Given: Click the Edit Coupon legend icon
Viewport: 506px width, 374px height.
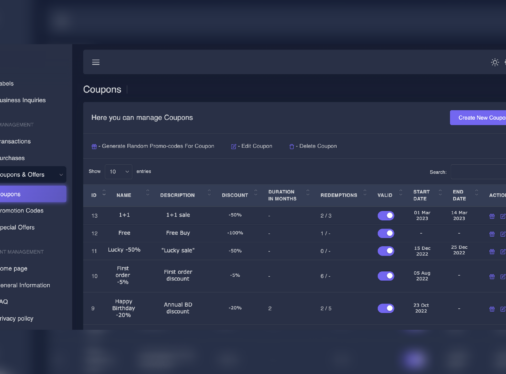Looking at the screenshot, I should tap(233, 147).
